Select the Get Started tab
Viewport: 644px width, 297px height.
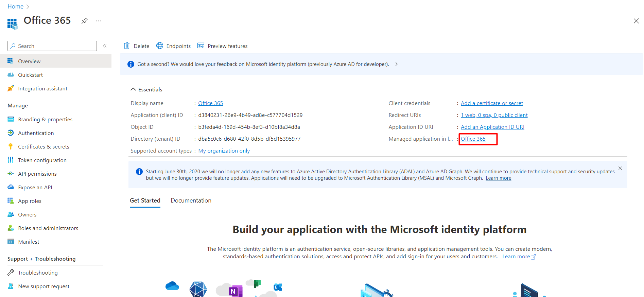tap(145, 200)
